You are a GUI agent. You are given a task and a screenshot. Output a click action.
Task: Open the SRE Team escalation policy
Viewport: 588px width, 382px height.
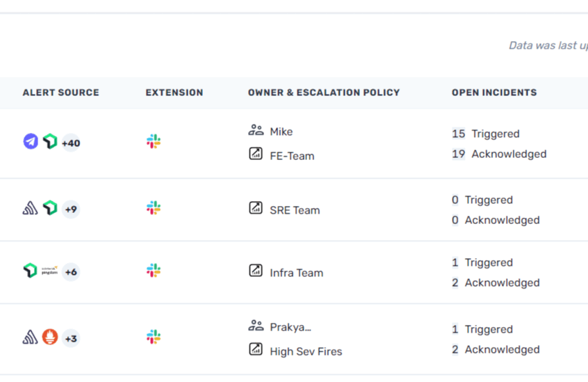pyautogui.click(x=295, y=210)
